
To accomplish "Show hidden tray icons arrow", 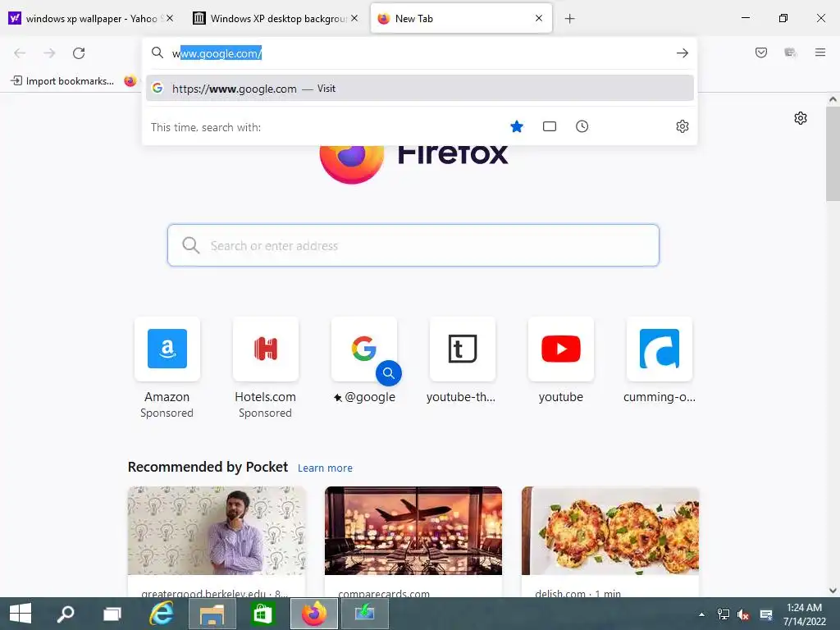I will pyautogui.click(x=702, y=614).
